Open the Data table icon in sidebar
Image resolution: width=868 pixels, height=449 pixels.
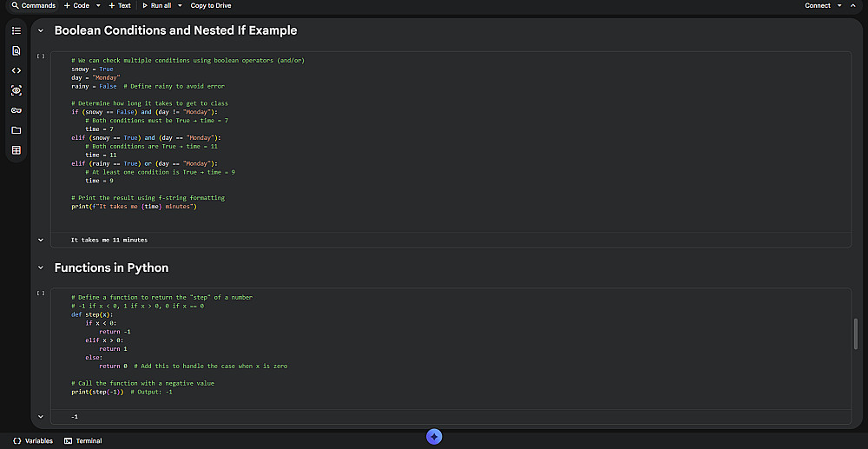point(16,150)
